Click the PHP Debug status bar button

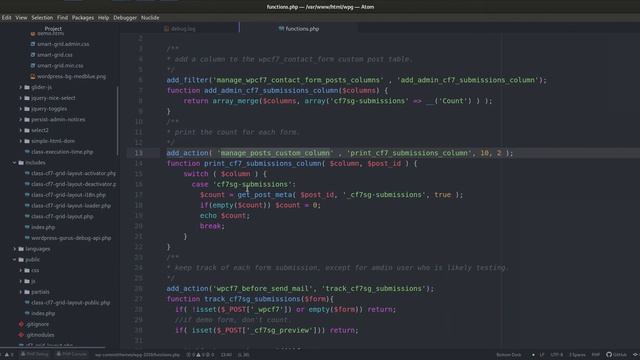click(35, 354)
